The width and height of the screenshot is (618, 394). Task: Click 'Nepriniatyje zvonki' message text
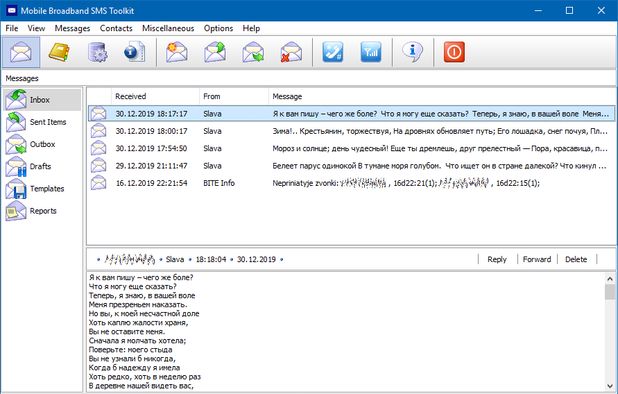click(x=406, y=183)
